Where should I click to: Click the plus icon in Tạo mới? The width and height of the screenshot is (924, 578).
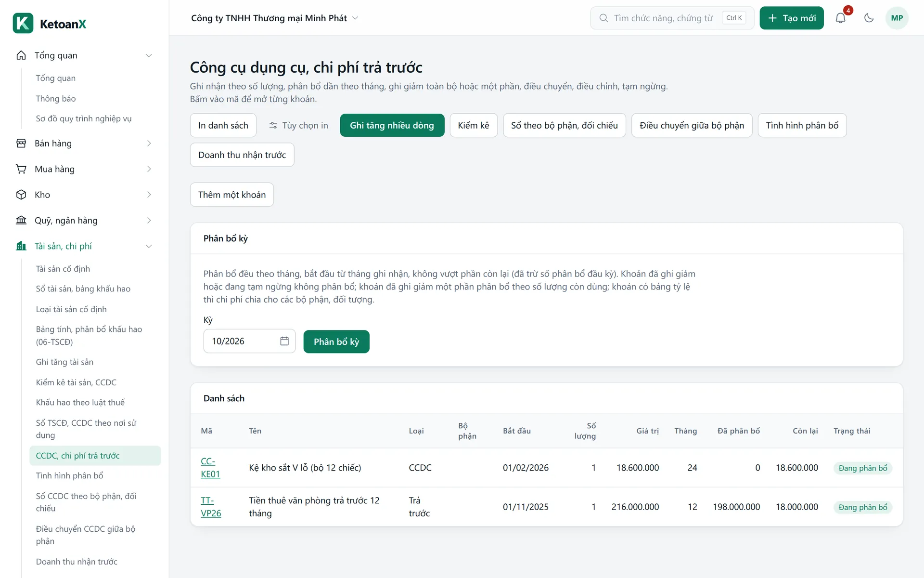[x=772, y=18]
